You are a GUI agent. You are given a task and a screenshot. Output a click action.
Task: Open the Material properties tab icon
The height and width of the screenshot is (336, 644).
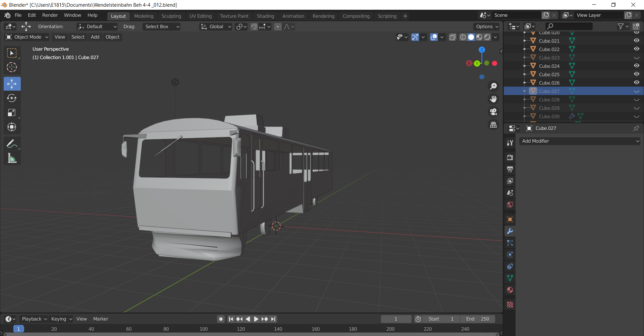coord(510,290)
